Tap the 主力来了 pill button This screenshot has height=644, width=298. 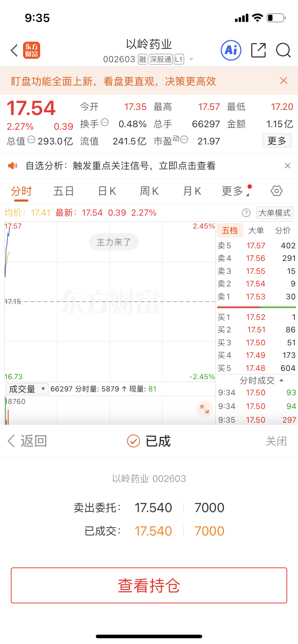tap(114, 242)
